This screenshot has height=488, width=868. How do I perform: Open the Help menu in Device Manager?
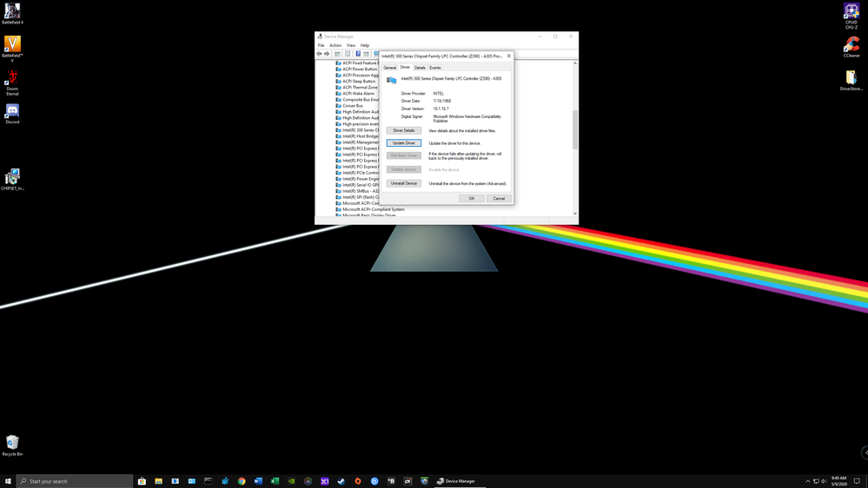click(x=365, y=45)
